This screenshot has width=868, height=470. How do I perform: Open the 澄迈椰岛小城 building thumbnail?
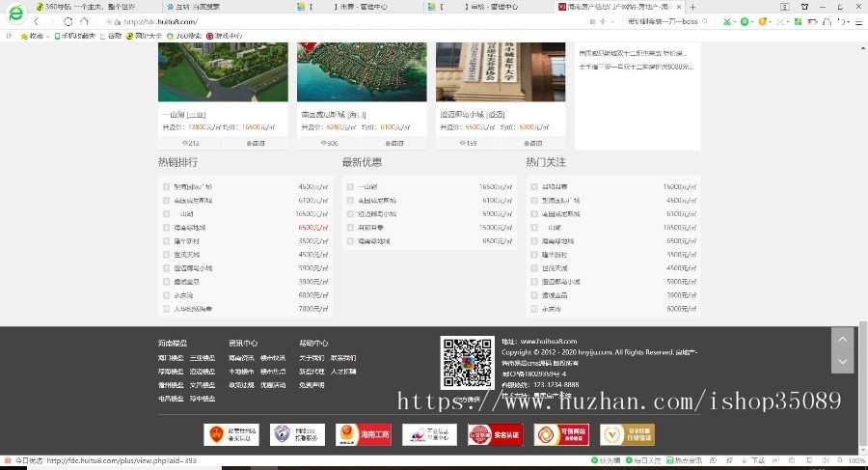(501, 72)
